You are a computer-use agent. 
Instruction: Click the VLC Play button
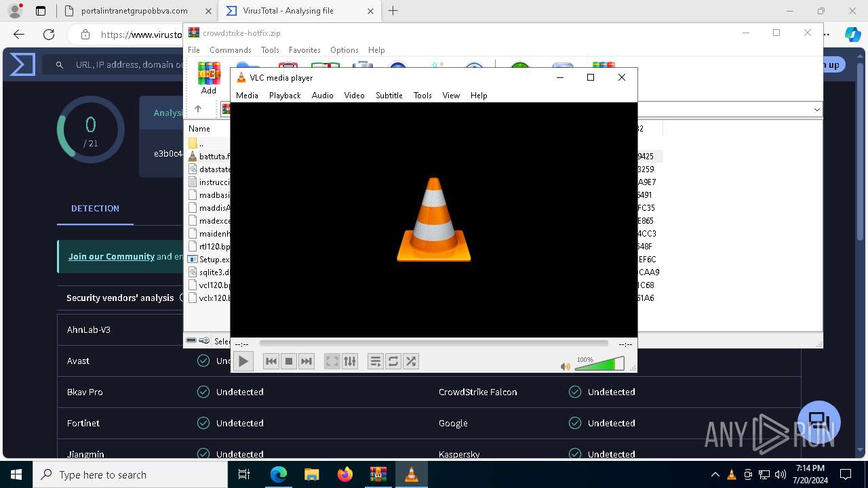[243, 361]
